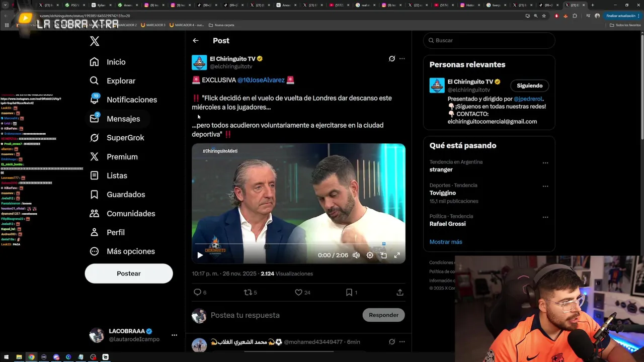Click the video progress bar
The width and height of the screenshot is (644, 362).
point(298,245)
